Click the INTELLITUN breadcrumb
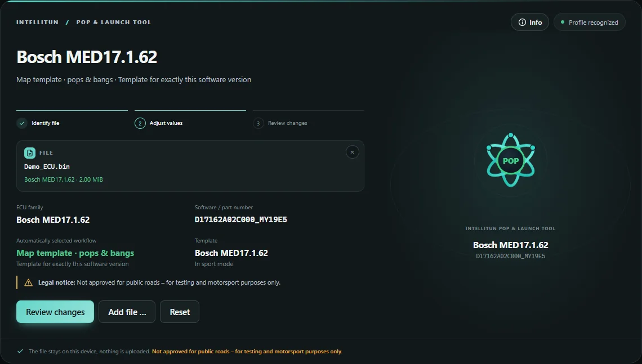642x364 pixels. (37, 23)
